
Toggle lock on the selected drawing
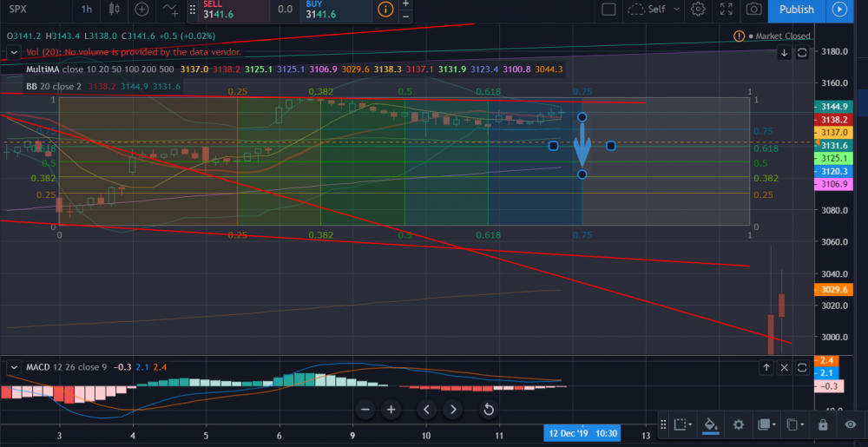(822, 424)
